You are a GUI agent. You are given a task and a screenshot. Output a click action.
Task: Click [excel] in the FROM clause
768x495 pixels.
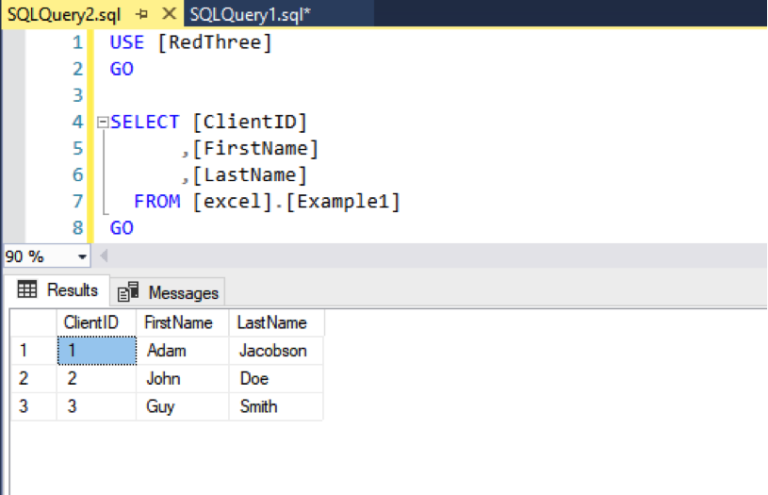[232, 201]
